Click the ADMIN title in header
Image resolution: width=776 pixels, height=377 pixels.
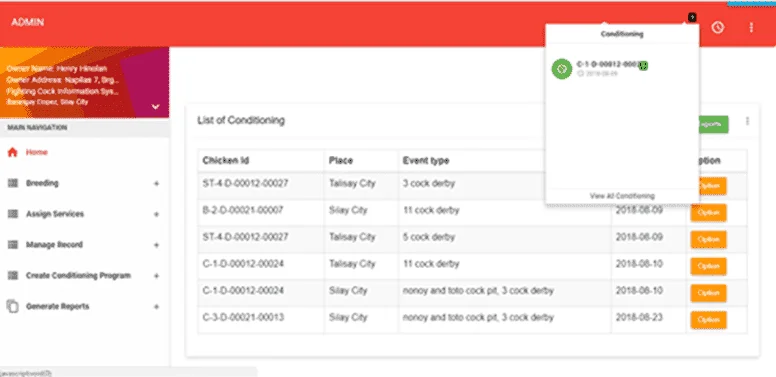tap(28, 22)
